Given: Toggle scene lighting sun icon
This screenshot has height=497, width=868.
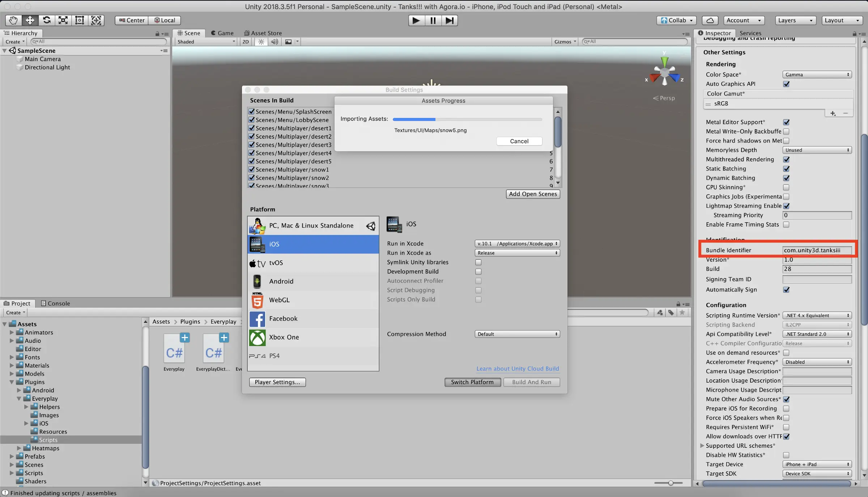Looking at the screenshot, I should (x=261, y=42).
